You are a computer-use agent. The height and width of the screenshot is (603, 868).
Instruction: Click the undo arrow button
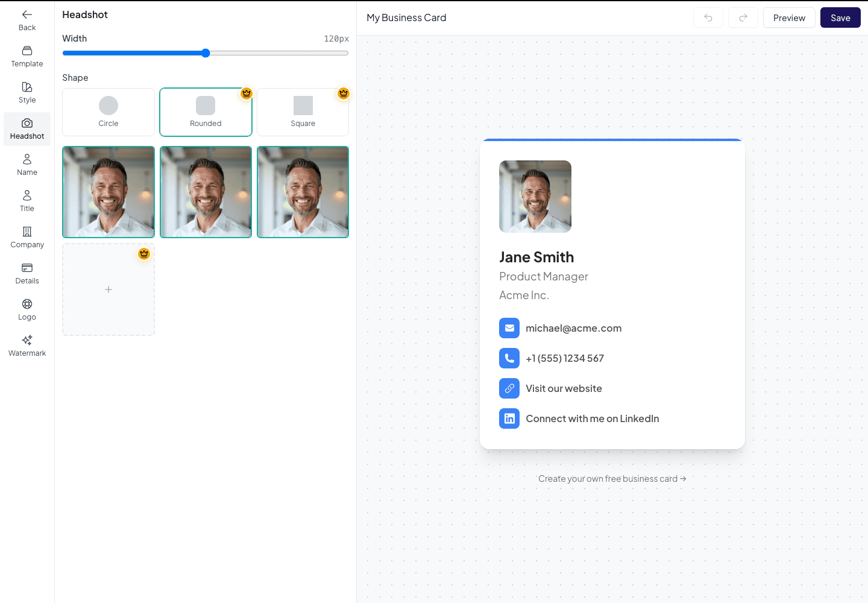(x=708, y=18)
